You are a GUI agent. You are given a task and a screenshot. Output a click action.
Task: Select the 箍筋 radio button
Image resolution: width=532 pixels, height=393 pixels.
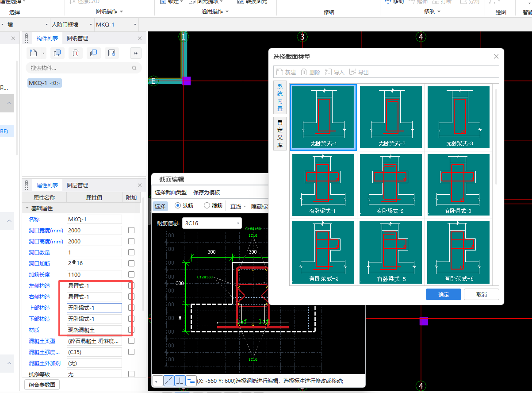pos(207,205)
